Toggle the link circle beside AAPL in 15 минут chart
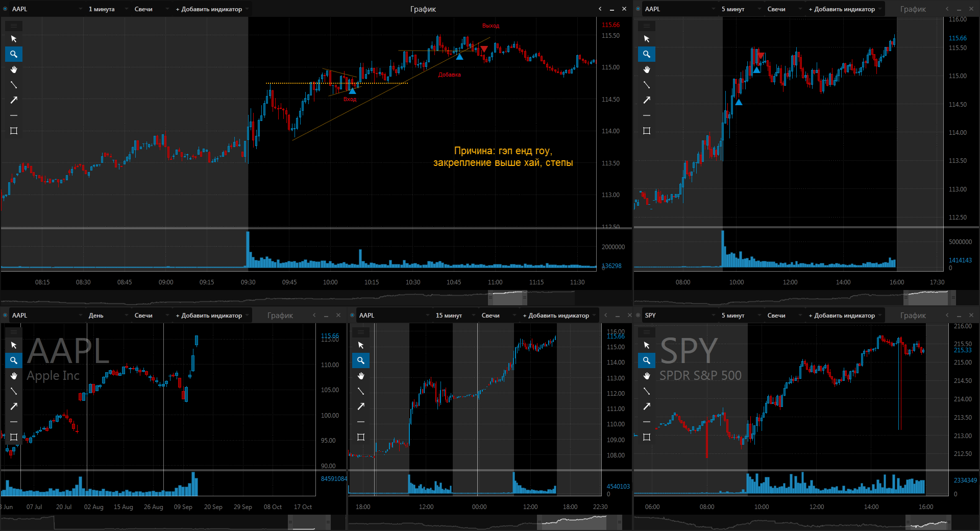The width and height of the screenshot is (980, 531). tap(352, 315)
